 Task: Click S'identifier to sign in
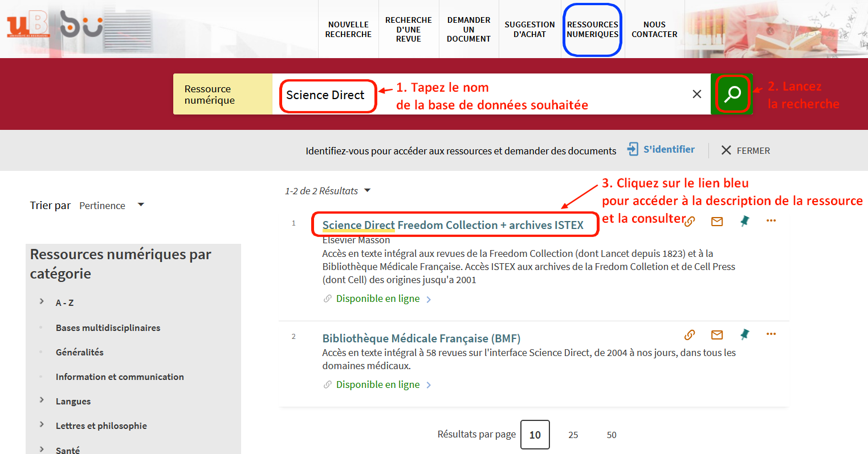[661, 150]
